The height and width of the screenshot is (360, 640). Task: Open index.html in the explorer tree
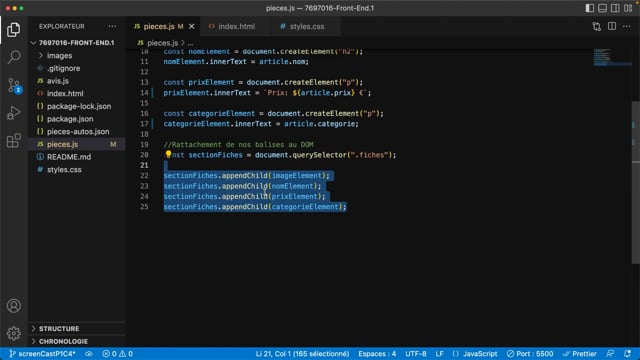77,93
